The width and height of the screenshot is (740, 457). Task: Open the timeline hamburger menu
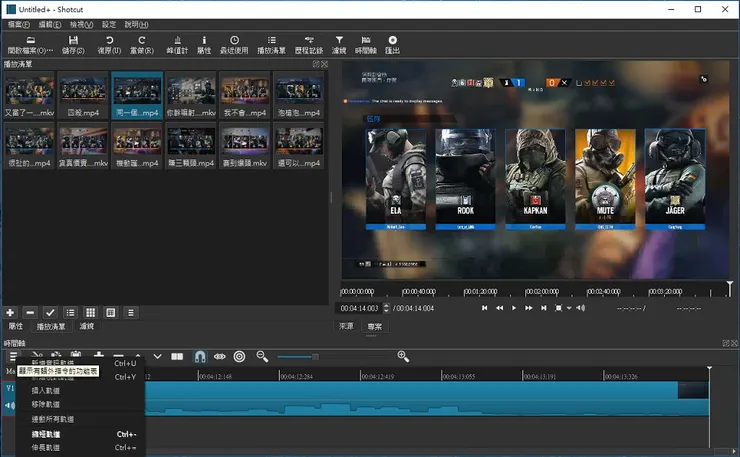point(12,356)
